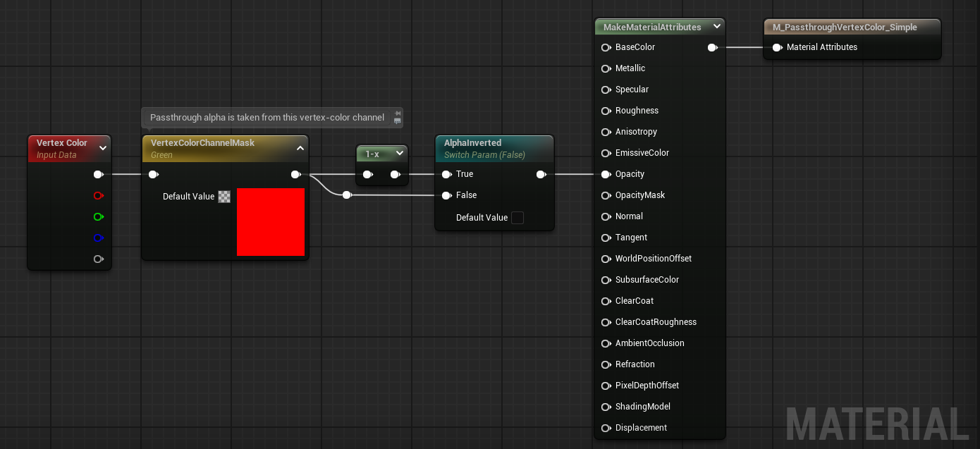Click the Normal input pin on MakeMaterialAttributes
Image resolution: width=980 pixels, height=449 pixels.
[x=606, y=216]
